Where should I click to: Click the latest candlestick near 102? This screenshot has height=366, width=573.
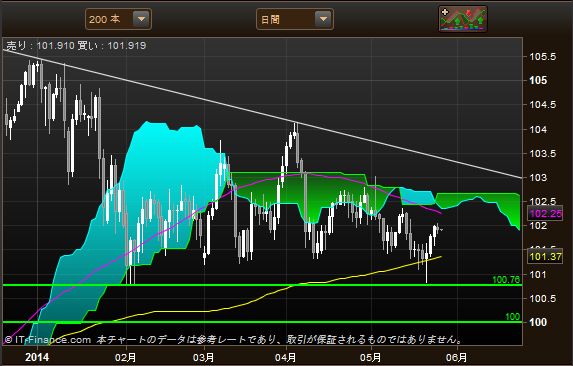[437, 229]
